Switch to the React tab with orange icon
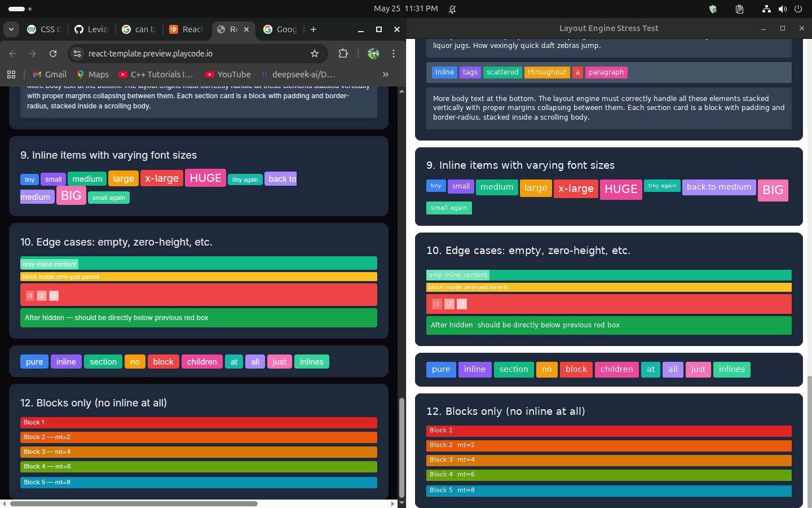This screenshot has width=812, height=508. click(x=187, y=29)
